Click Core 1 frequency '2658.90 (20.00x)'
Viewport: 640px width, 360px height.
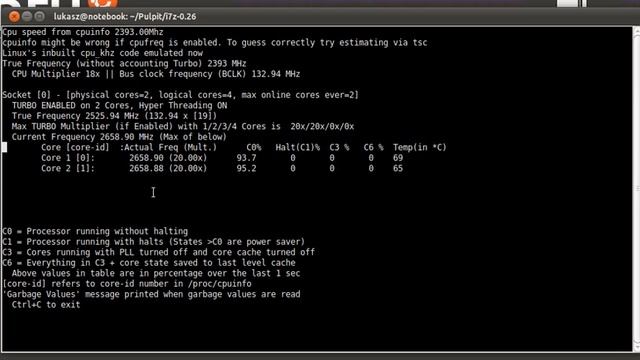point(168,158)
